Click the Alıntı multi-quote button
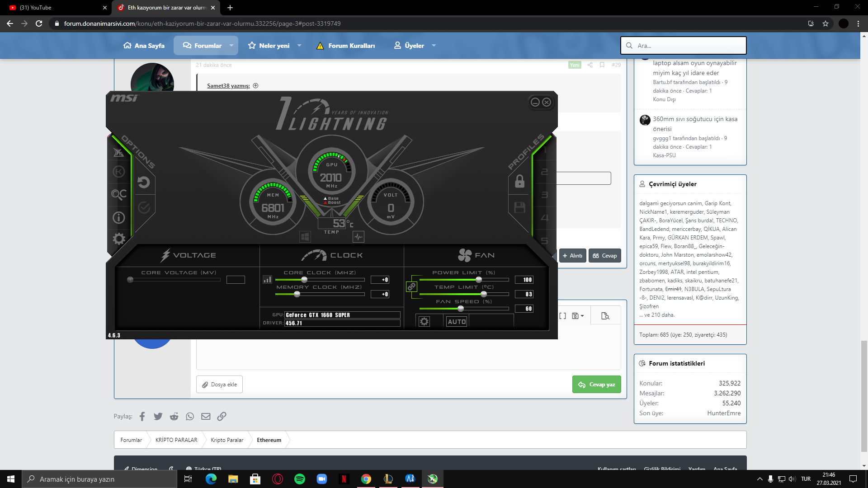 pos(572,256)
